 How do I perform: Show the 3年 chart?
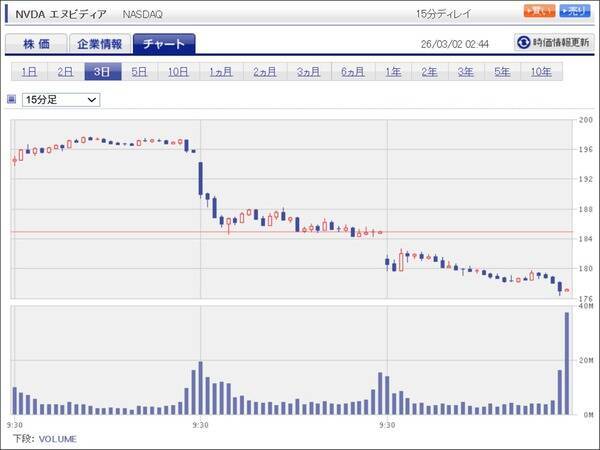[466, 72]
